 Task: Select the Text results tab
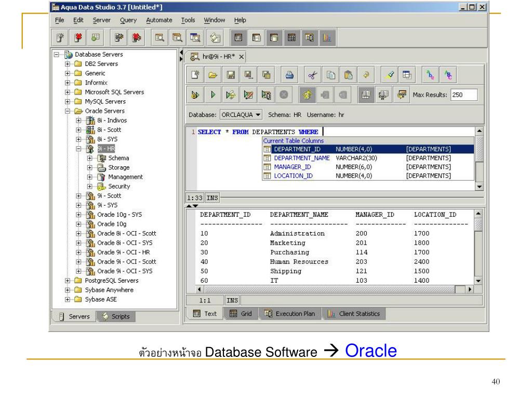(205, 313)
